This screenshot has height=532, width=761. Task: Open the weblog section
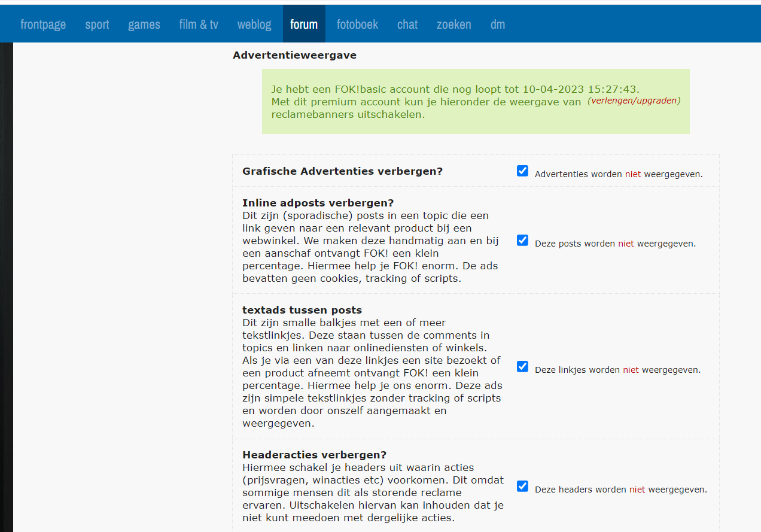[x=254, y=25]
